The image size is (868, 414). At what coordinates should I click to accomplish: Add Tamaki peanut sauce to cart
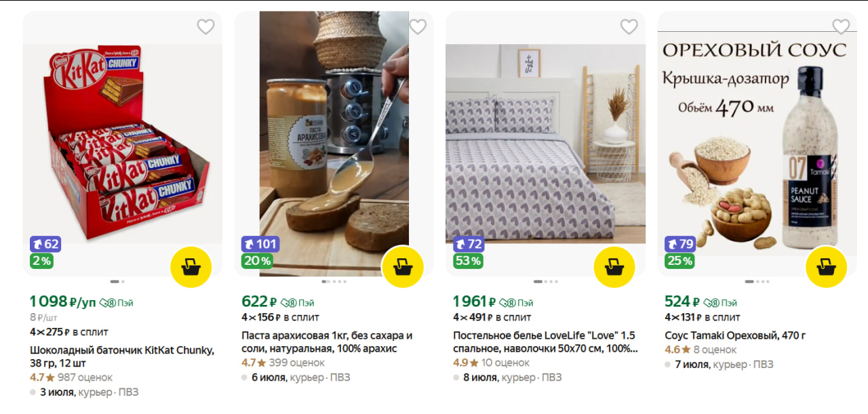826,267
